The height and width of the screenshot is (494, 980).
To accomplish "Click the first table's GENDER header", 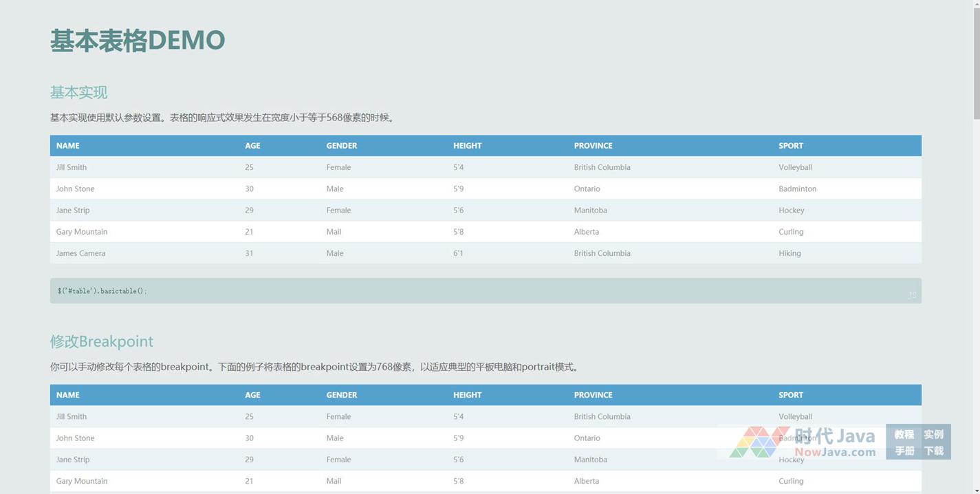I will pyautogui.click(x=341, y=146).
